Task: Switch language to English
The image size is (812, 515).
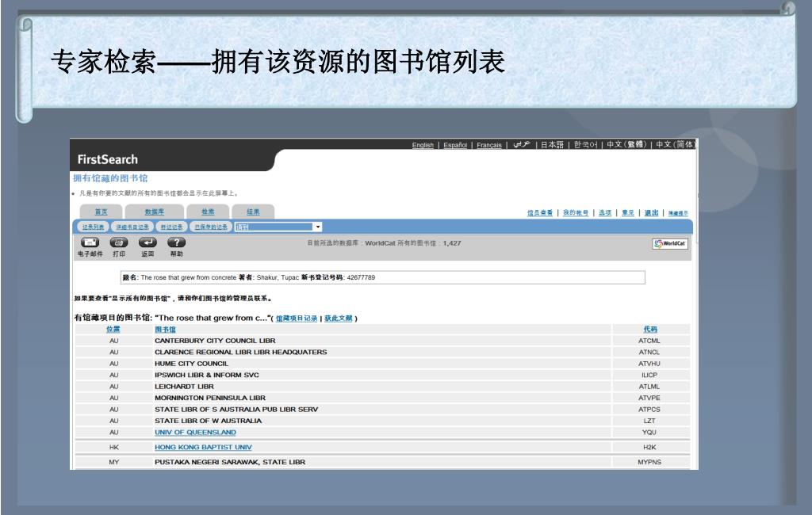Action: (423, 145)
